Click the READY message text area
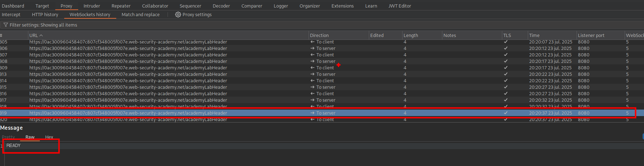644x166 pixels. click(x=14, y=146)
